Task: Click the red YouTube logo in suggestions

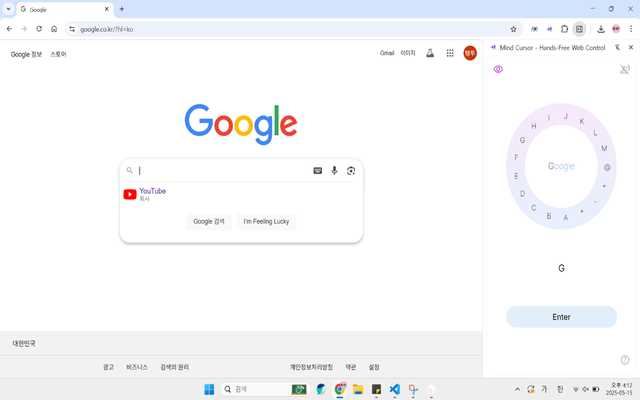Action: (x=130, y=194)
